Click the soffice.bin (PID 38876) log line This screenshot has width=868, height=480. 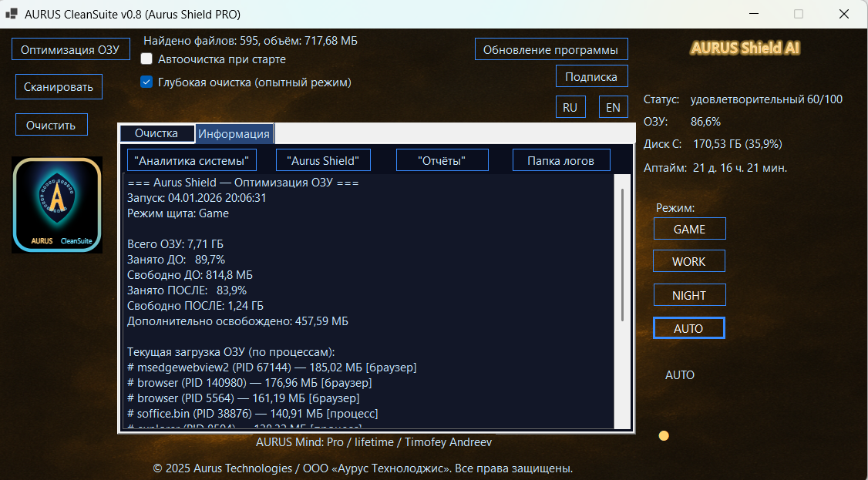[252, 414]
